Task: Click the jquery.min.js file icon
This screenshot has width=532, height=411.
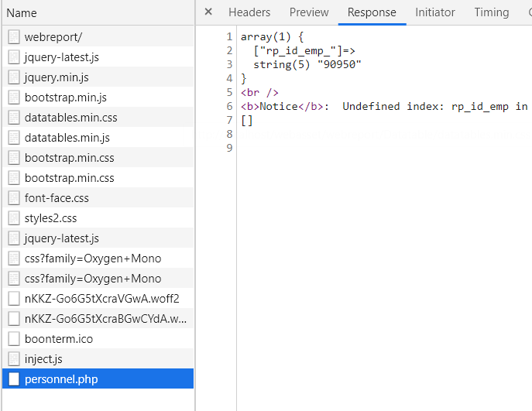Action: click(x=14, y=77)
